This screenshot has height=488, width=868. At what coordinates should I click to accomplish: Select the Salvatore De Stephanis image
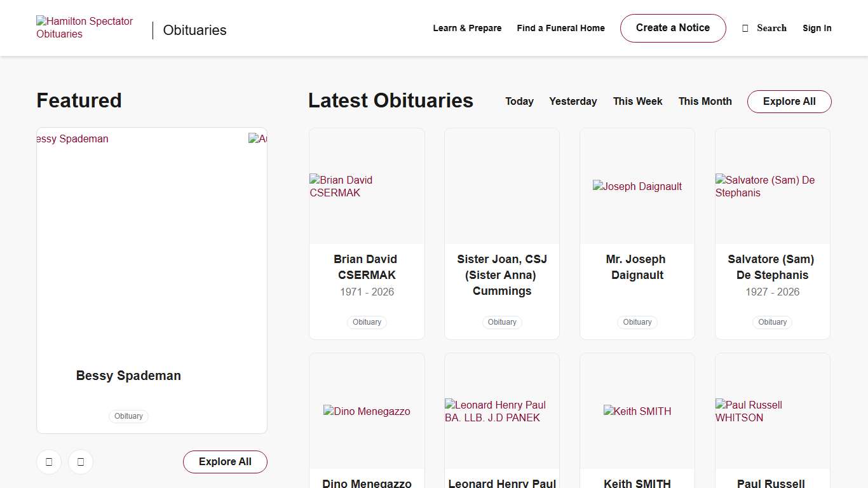tap(772, 186)
